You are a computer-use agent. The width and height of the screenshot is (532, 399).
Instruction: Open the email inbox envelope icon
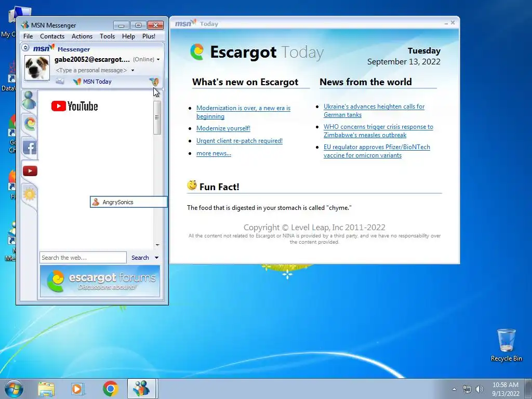click(60, 82)
